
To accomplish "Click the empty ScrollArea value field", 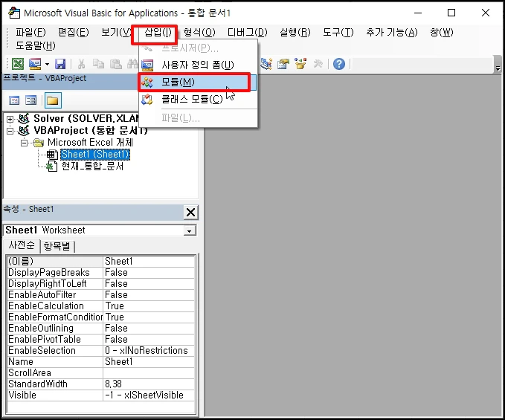I will [x=149, y=372].
